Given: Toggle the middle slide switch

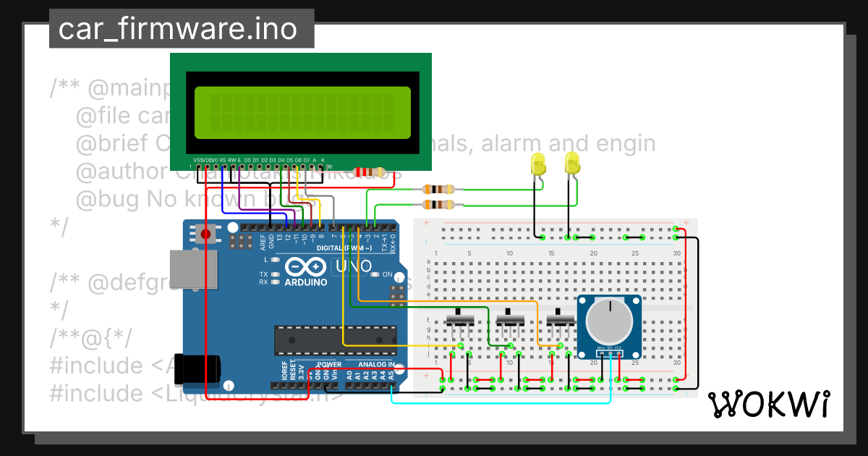Looking at the screenshot, I should click(x=511, y=321).
